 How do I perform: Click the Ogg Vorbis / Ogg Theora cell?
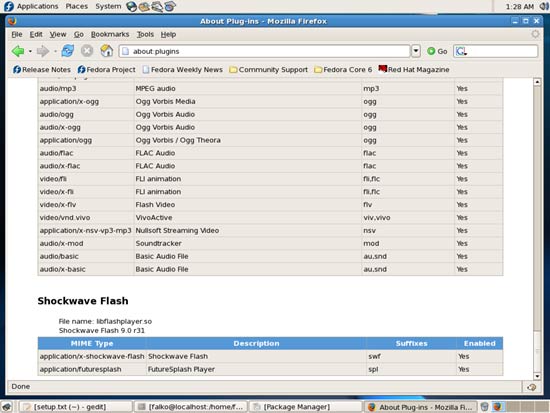[248, 140]
